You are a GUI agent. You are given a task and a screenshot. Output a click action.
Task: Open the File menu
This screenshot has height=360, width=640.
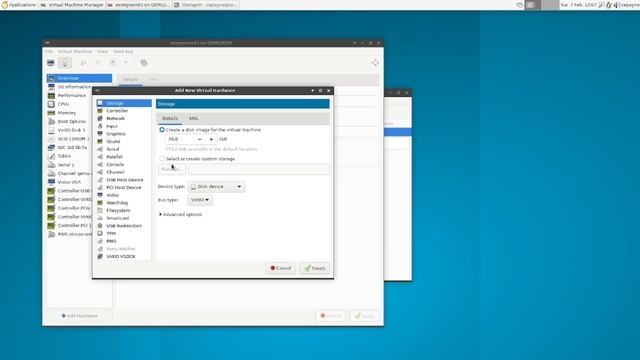(49, 52)
